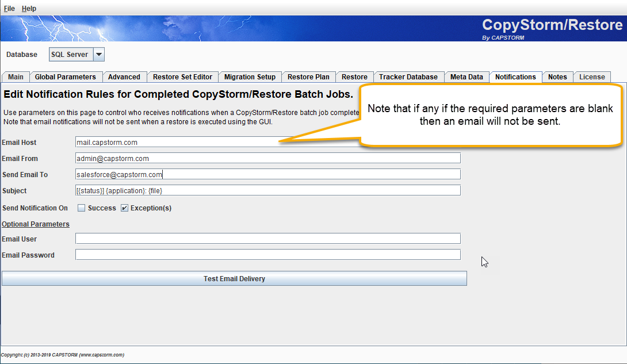627x364 pixels.
Task: Open the Help menu
Action: pyautogui.click(x=29, y=9)
